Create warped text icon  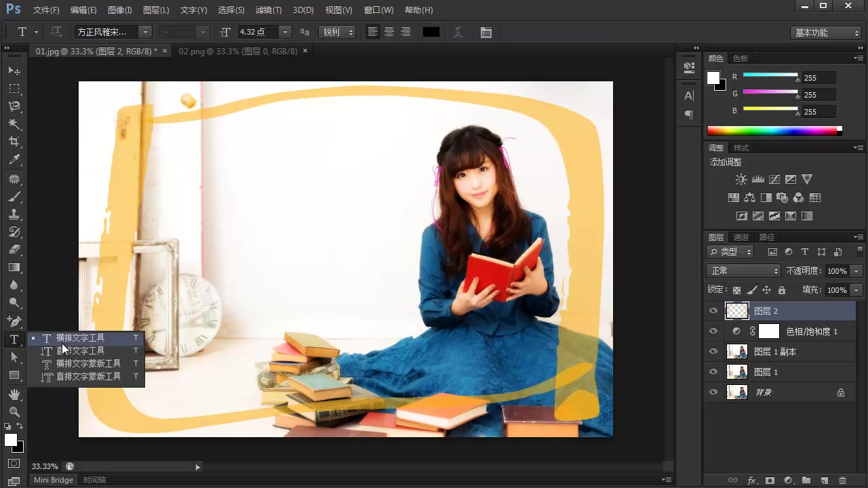point(458,32)
